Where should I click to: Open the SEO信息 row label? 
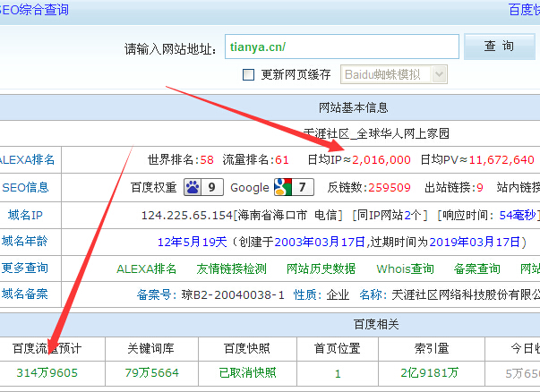tap(27, 187)
